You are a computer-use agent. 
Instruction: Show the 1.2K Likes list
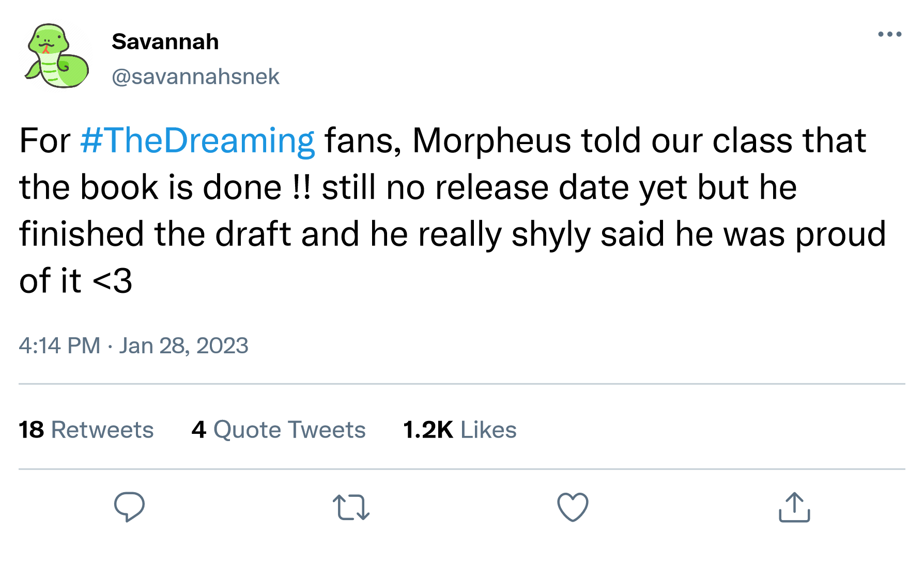(x=459, y=430)
